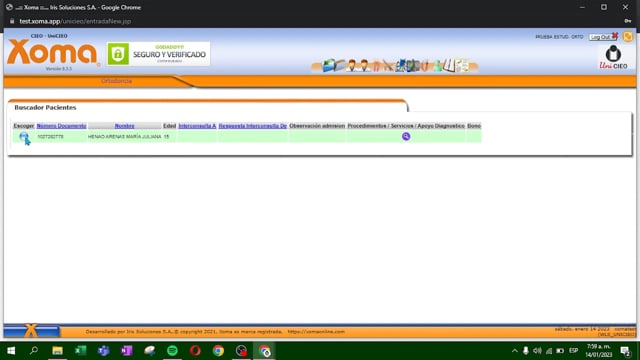Click the Interconsulta A column header

[x=197, y=126]
